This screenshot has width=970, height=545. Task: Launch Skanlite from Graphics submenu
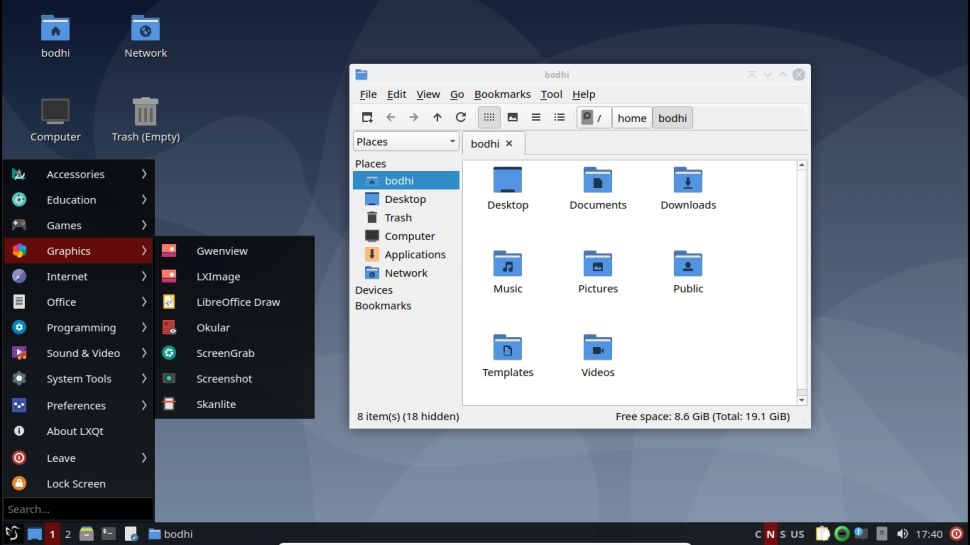pos(234,404)
